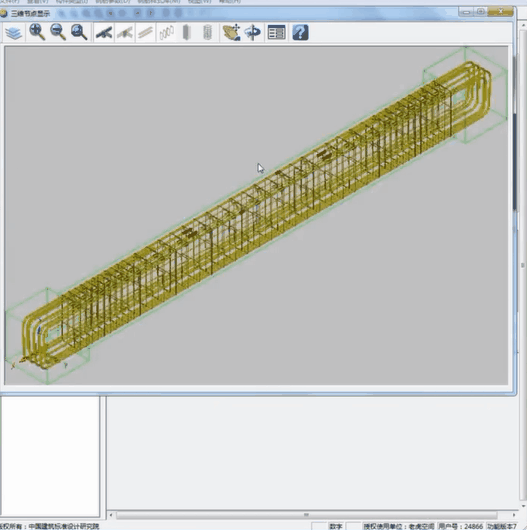
Task: Click the horizontal scrollbar right arrow
Action: pos(514,515)
